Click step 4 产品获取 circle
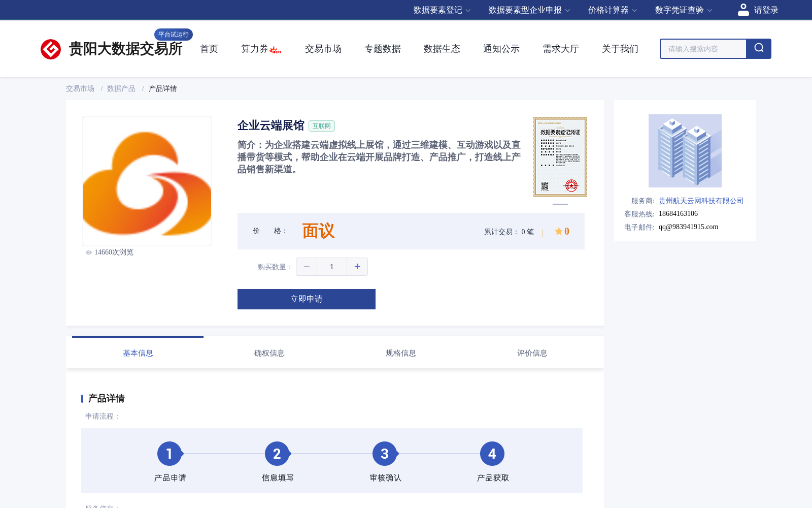The width and height of the screenshot is (812, 508). coord(492,454)
